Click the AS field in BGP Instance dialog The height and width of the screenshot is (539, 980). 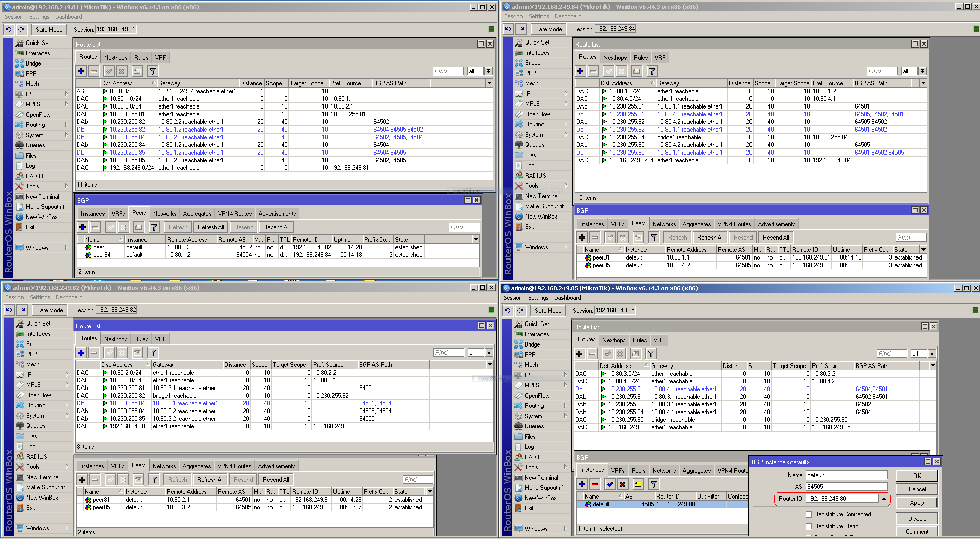(x=846, y=487)
